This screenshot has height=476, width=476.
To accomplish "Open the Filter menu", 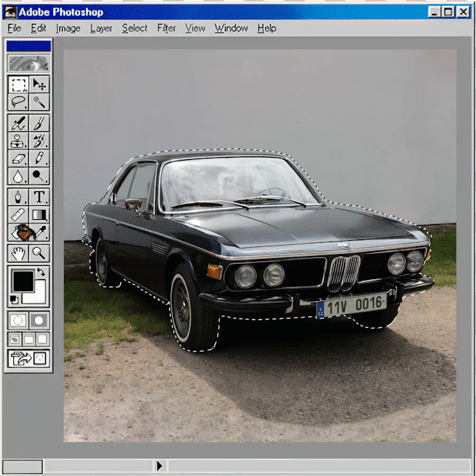I will pos(166,28).
